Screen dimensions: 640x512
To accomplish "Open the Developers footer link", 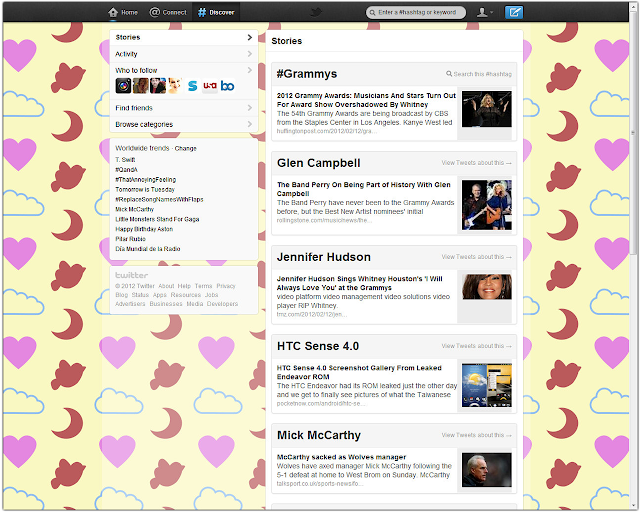I will pyautogui.click(x=222, y=304).
